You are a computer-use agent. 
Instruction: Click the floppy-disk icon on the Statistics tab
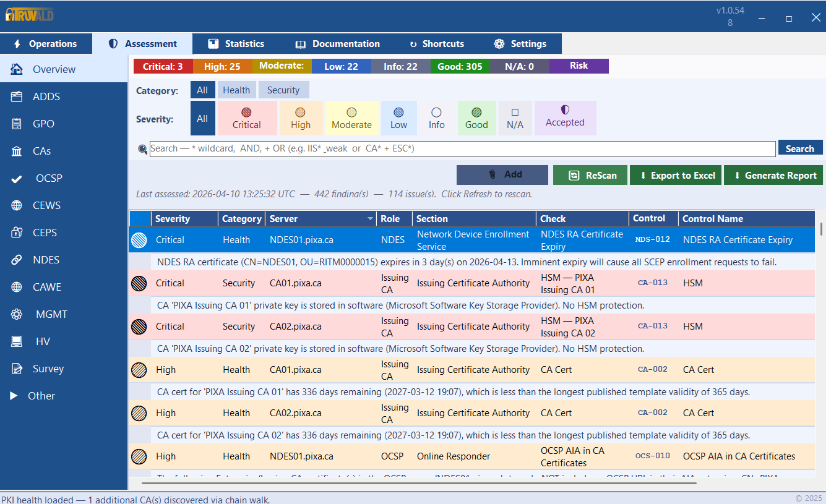(x=213, y=44)
